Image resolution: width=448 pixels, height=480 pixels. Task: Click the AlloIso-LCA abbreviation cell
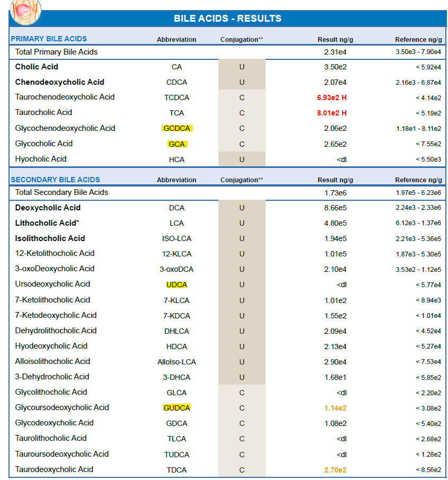177,362
